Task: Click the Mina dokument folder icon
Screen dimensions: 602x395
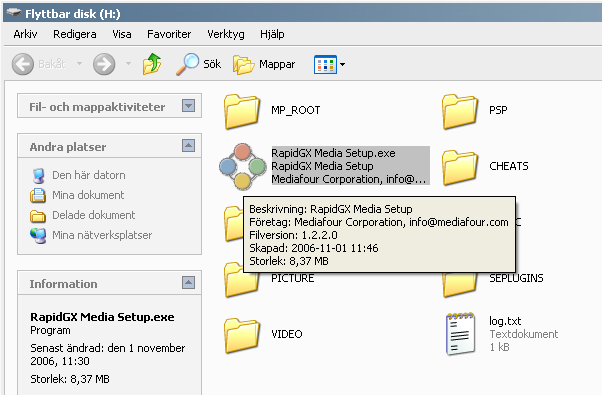Action: click(38, 195)
